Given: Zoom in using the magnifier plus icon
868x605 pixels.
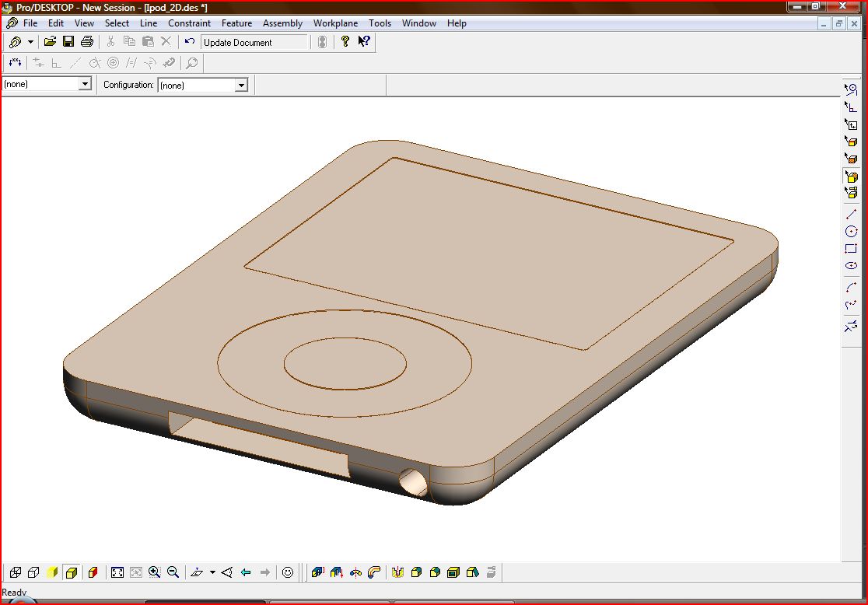Looking at the screenshot, I should 154,572.
